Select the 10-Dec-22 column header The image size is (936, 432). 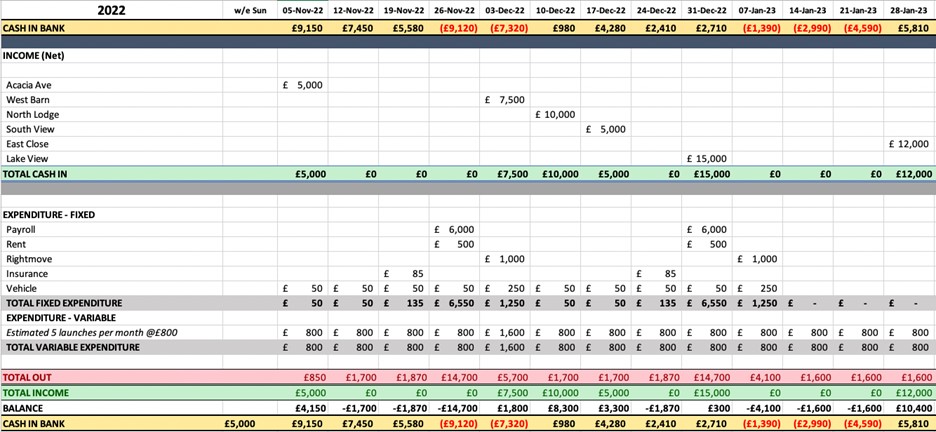tap(555, 10)
